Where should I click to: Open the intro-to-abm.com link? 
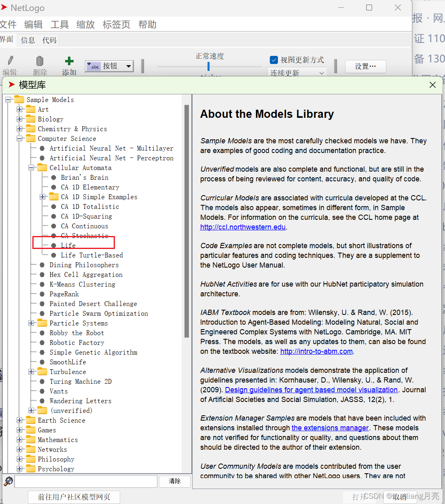(316, 351)
